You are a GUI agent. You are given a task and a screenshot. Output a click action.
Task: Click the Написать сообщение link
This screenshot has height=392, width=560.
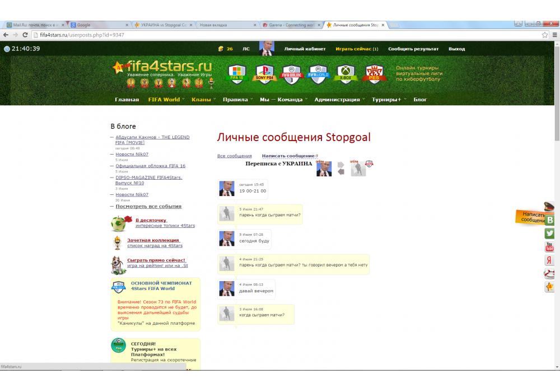288,156
